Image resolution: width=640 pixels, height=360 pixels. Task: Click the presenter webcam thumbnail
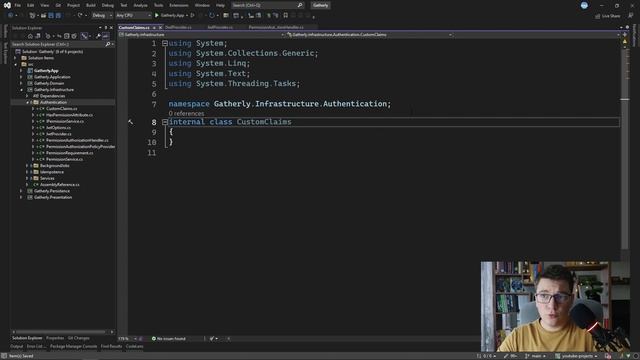coord(555,307)
